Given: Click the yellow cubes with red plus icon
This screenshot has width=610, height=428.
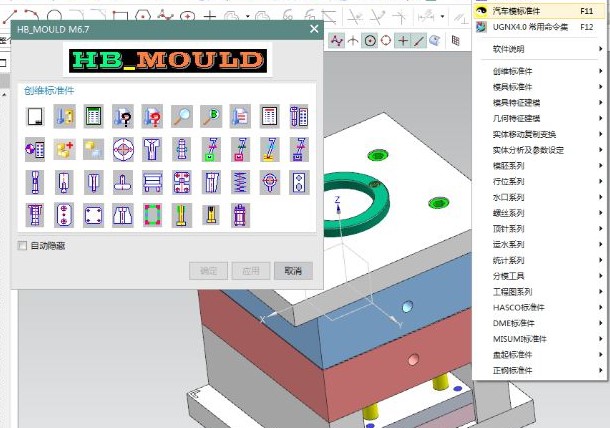Looking at the screenshot, I should coord(64,149).
